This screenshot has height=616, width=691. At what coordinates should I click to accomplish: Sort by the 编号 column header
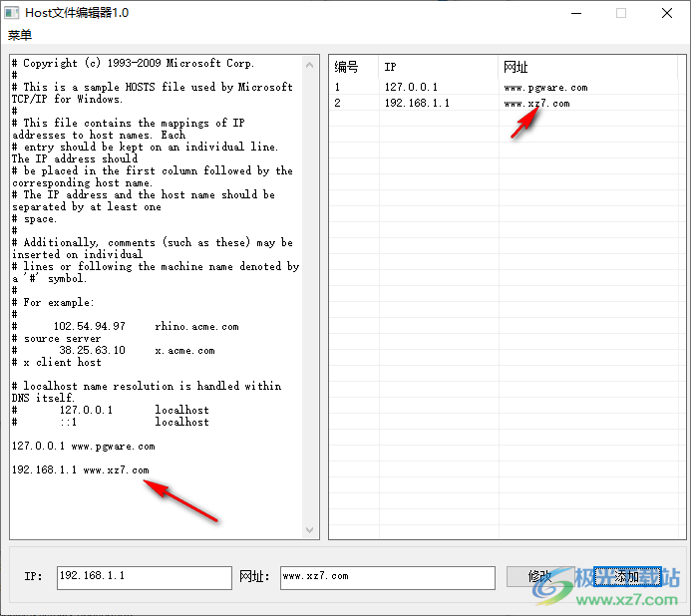point(346,68)
